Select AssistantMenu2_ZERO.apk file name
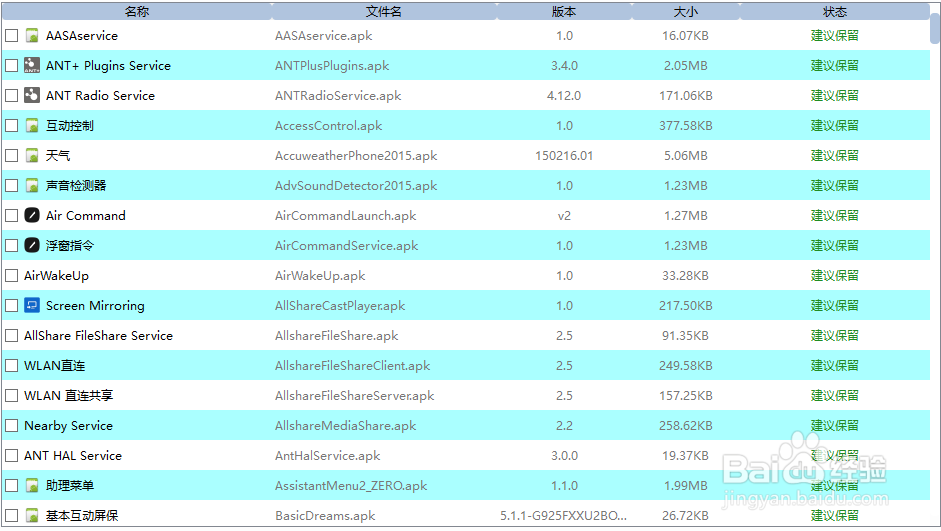The height and width of the screenshot is (531, 941). 351,485
